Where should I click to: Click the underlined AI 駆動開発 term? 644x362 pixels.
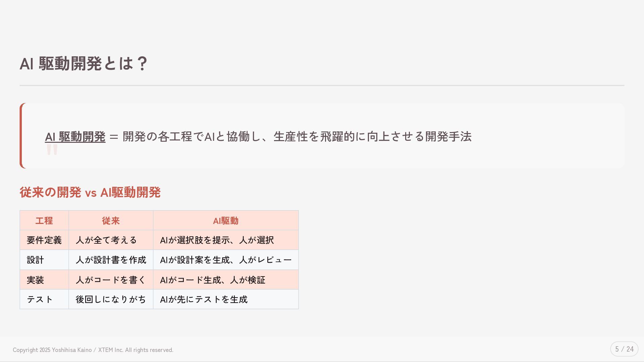tap(75, 137)
